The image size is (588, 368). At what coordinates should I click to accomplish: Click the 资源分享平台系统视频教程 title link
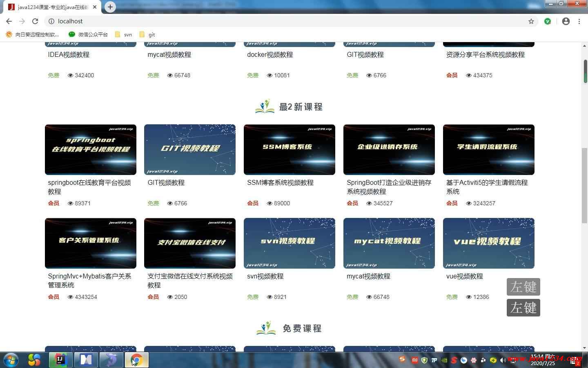486,54
